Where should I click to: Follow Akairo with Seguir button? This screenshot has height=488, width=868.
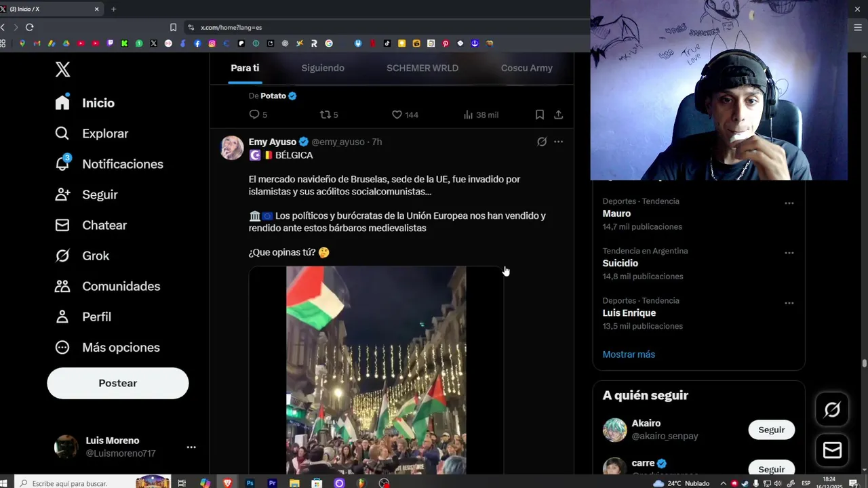[771, 430]
